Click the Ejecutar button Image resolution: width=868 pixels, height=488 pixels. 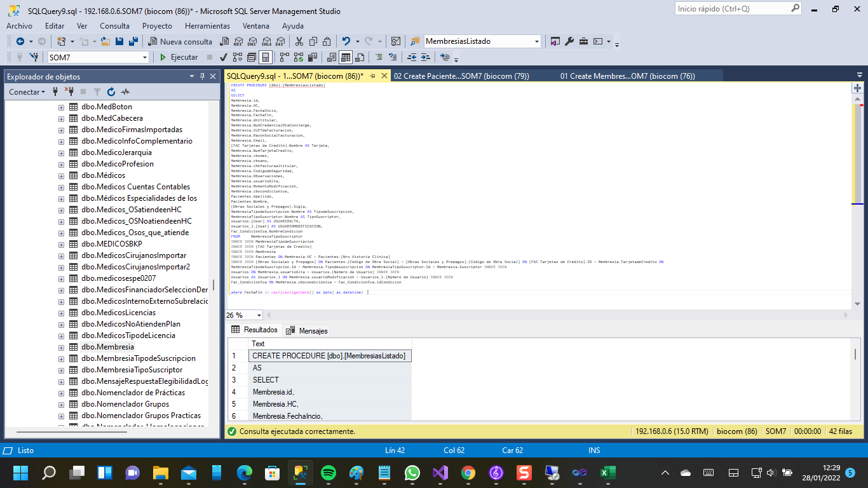[178, 57]
